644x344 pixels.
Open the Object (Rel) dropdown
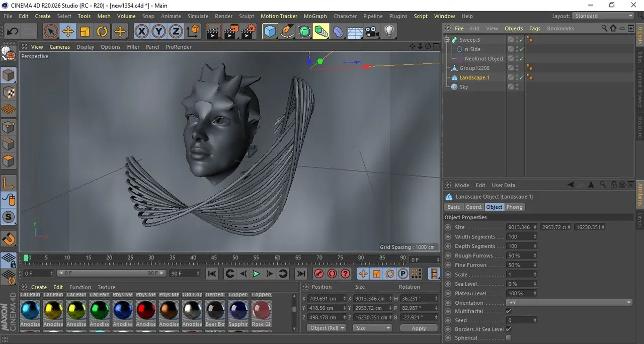[327, 328]
